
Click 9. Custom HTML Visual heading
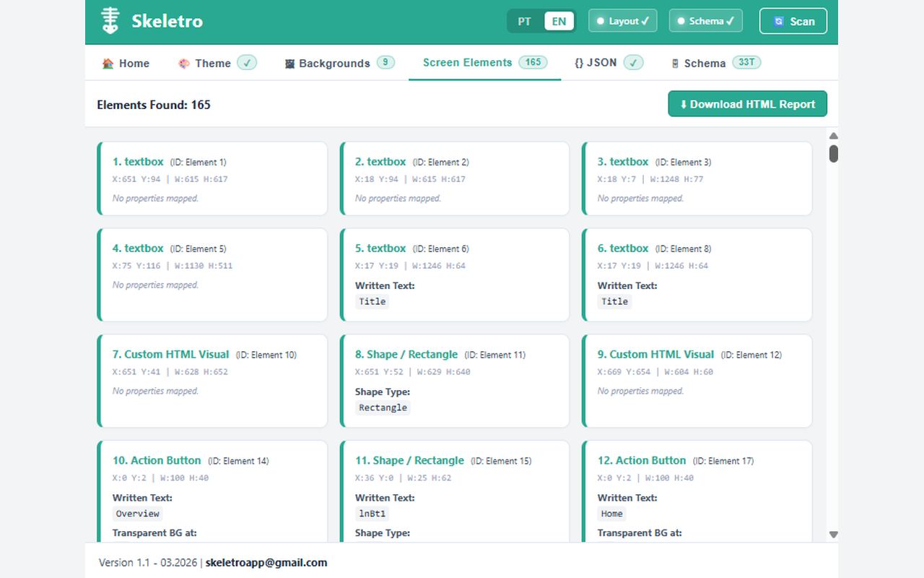click(655, 354)
